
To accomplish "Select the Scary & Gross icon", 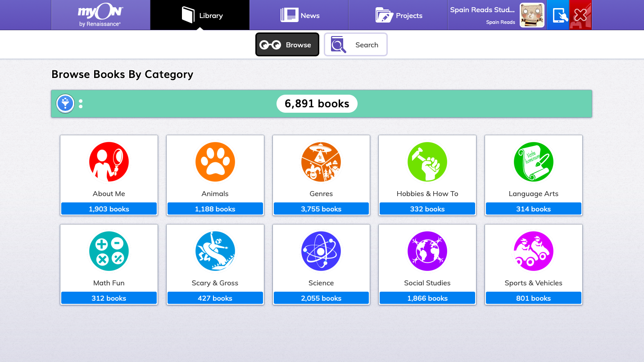I will (x=215, y=251).
